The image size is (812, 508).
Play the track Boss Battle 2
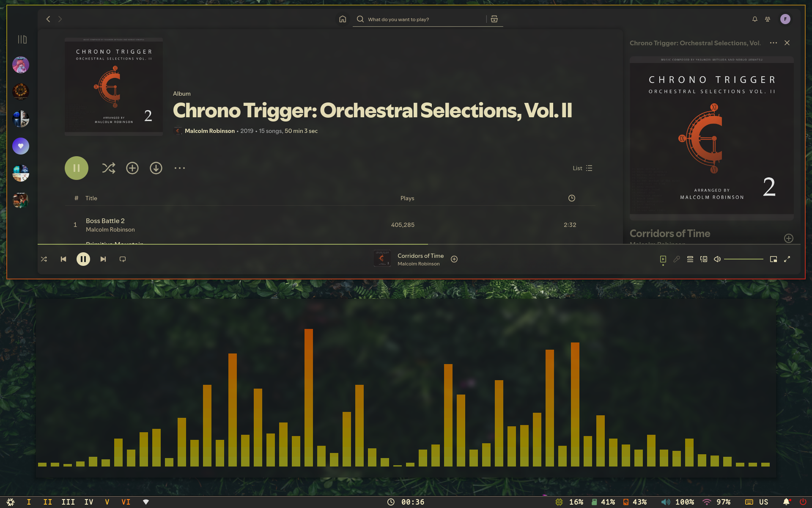[x=105, y=221]
